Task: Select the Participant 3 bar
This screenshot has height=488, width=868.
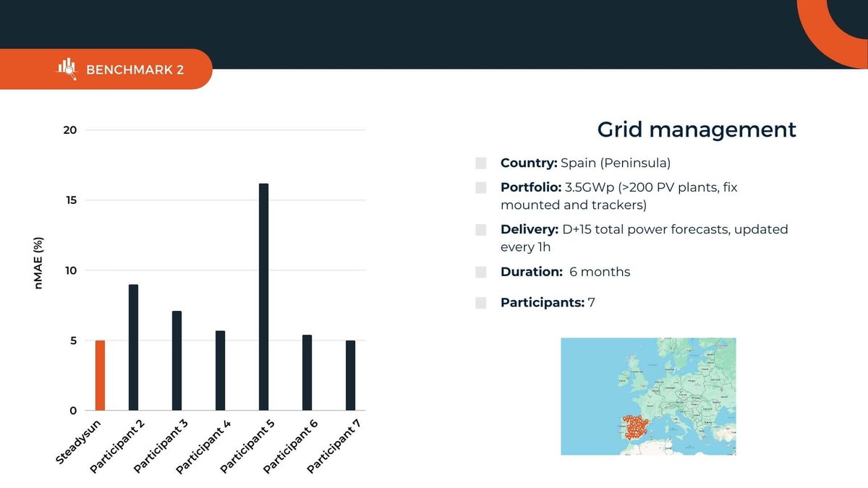Action: click(x=176, y=361)
